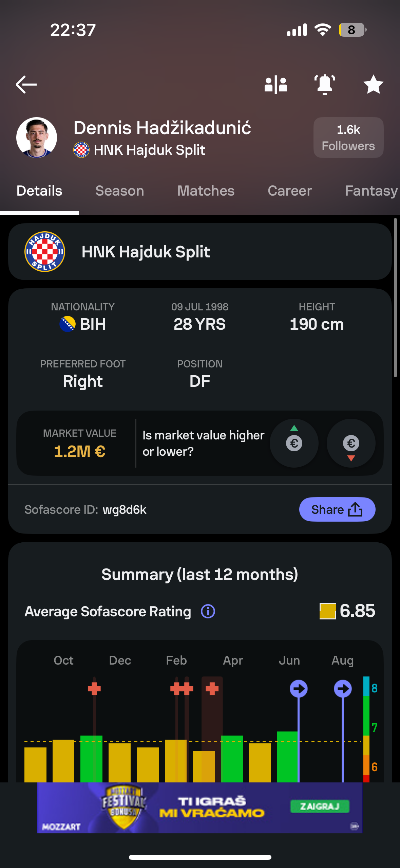Open the Career tab
400x868 pixels.
point(290,191)
